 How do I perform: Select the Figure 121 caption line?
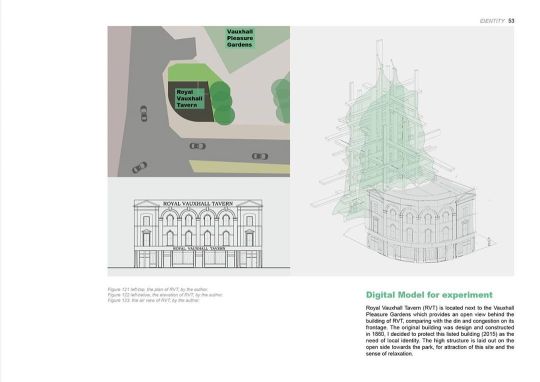(x=158, y=290)
